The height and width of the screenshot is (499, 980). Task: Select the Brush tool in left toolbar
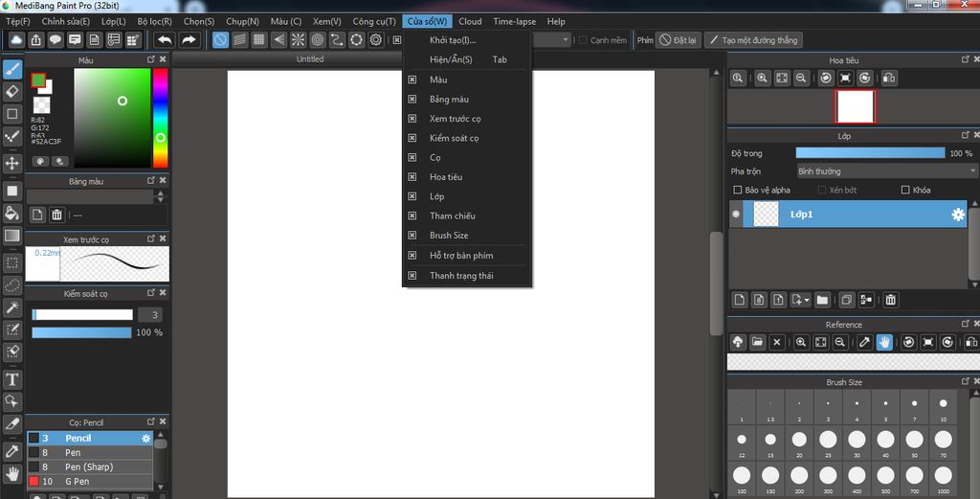[x=12, y=69]
